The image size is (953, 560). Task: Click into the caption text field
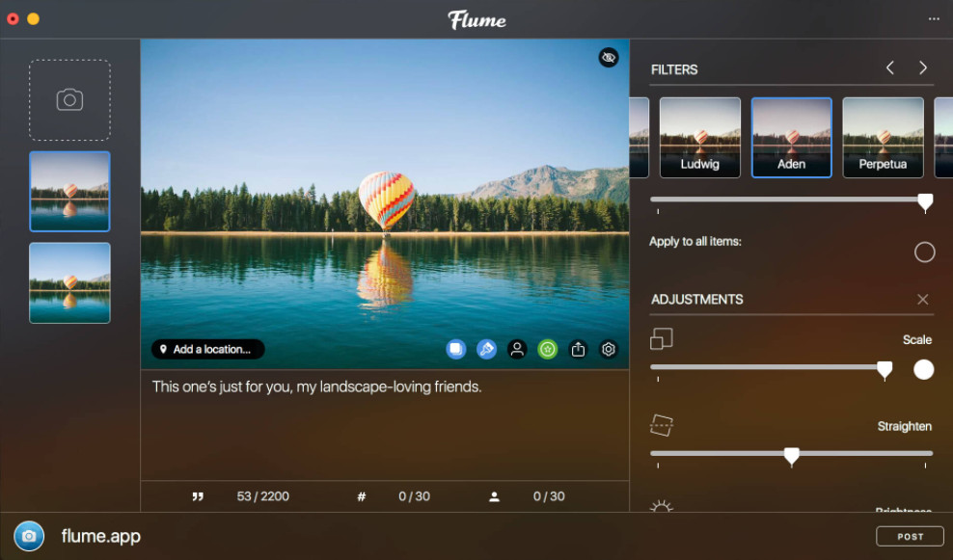385,425
